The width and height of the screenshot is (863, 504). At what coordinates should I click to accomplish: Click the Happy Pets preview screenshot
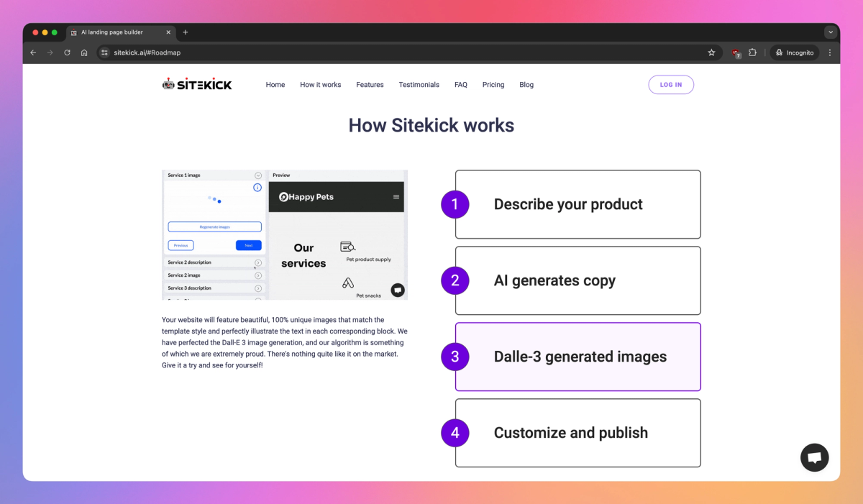coord(285,235)
